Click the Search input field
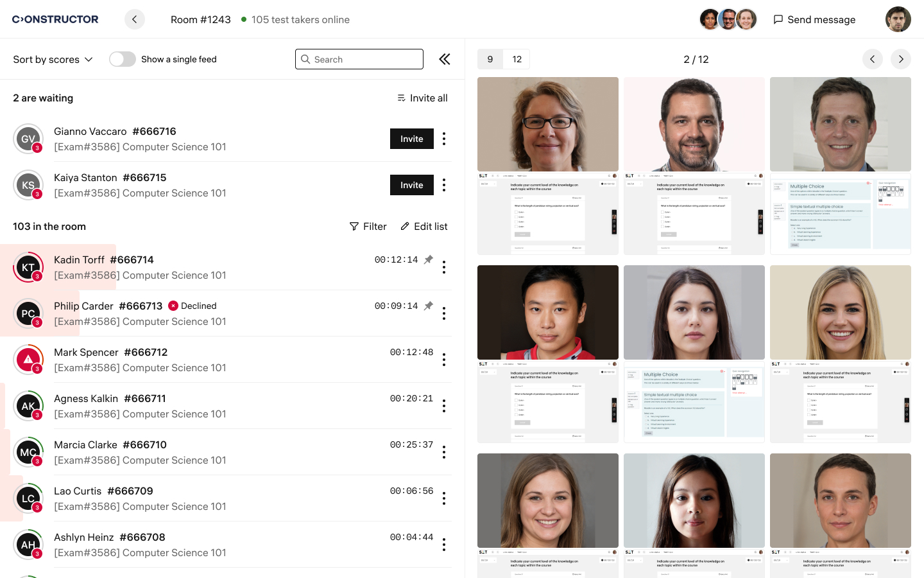 pos(359,59)
